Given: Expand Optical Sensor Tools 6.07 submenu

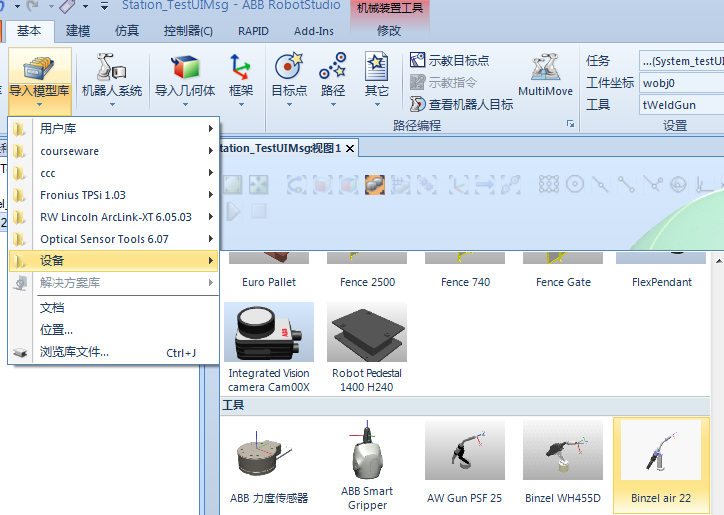Looking at the screenshot, I should (113, 239).
